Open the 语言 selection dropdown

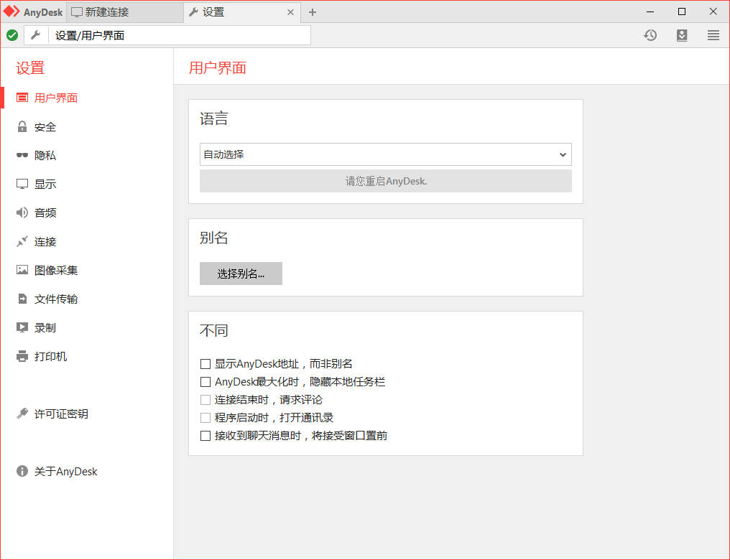tap(385, 154)
